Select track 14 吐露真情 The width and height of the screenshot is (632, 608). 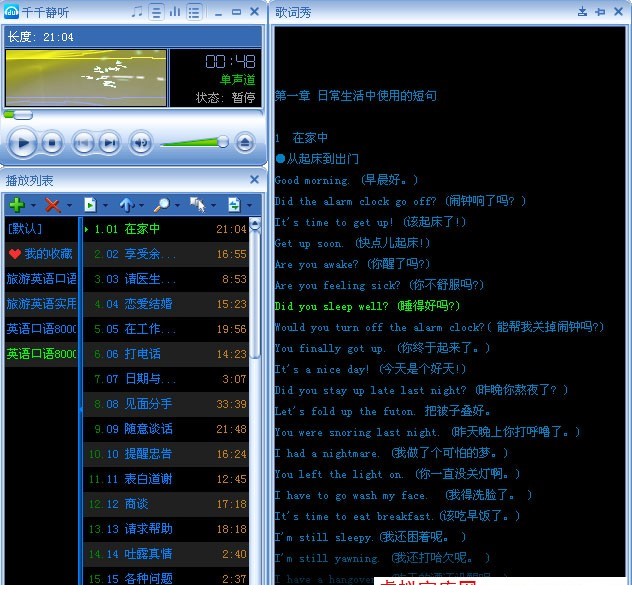[166, 554]
